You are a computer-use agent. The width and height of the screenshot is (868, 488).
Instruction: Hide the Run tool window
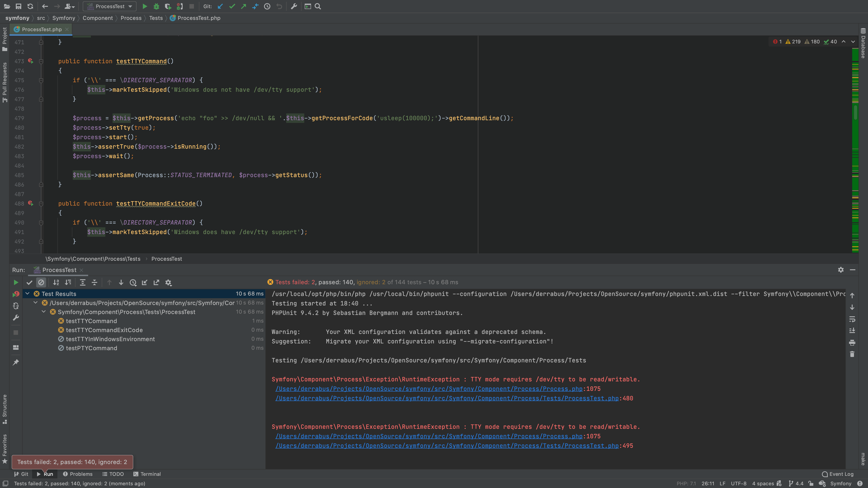point(852,270)
